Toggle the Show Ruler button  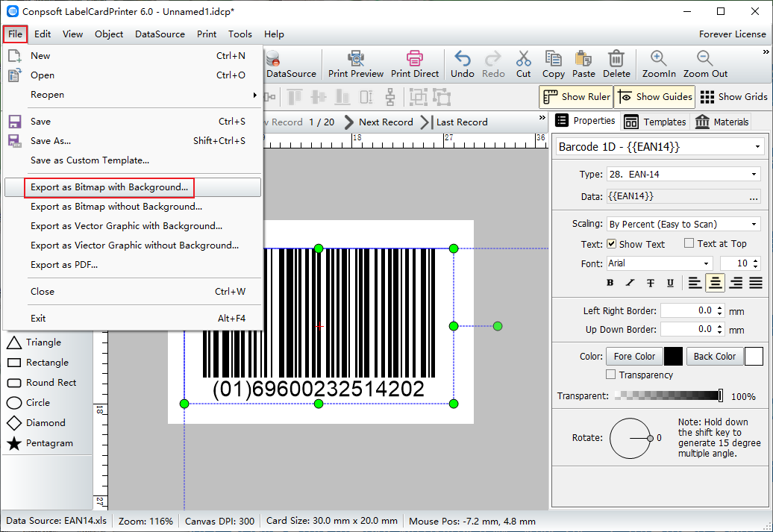(576, 97)
